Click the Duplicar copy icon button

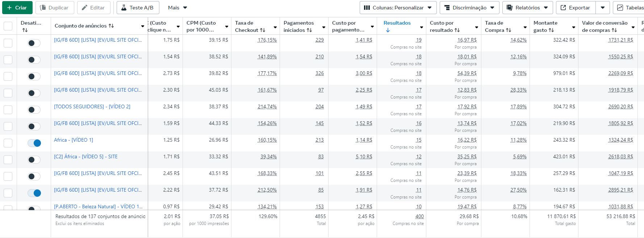click(x=54, y=8)
